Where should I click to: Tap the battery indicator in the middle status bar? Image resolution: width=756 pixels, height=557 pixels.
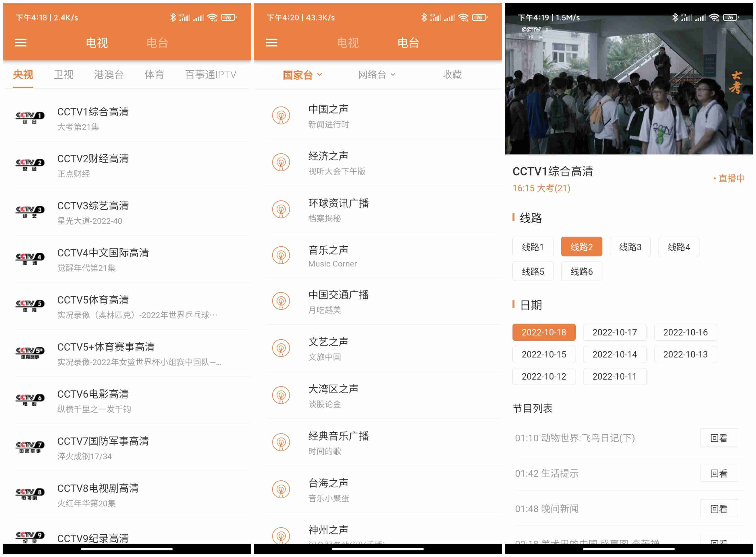[480, 18]
